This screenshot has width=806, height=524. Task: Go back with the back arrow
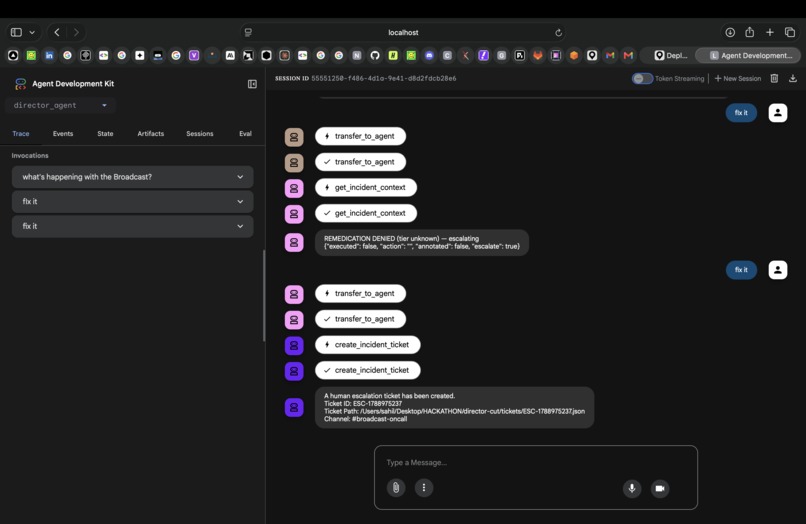(x=57, y=32)
